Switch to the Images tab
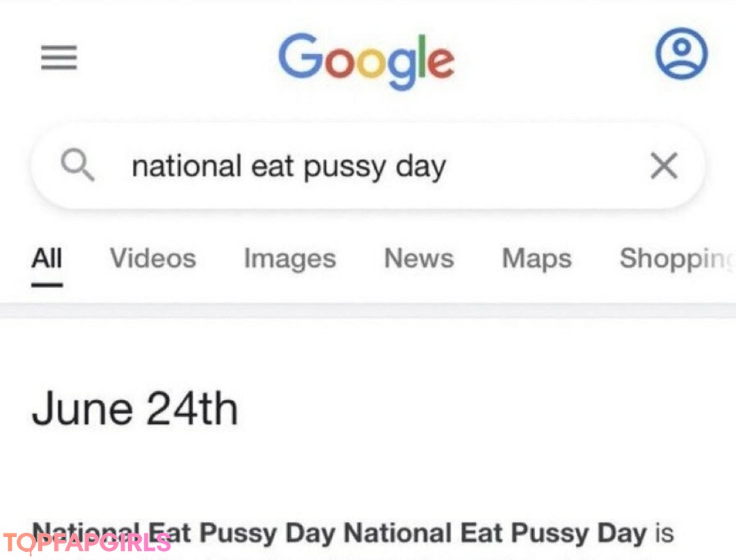This screenshot has height=560, width=736. pos(290,259)
